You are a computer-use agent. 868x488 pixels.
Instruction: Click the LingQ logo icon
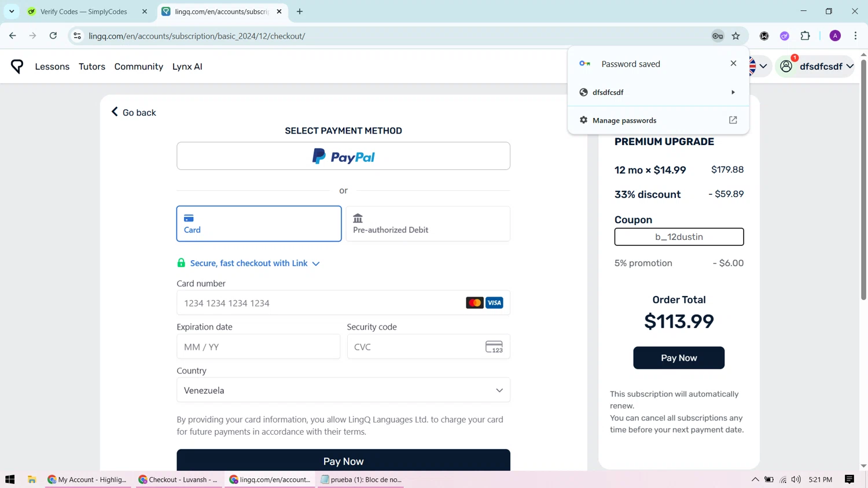point(17,66)
